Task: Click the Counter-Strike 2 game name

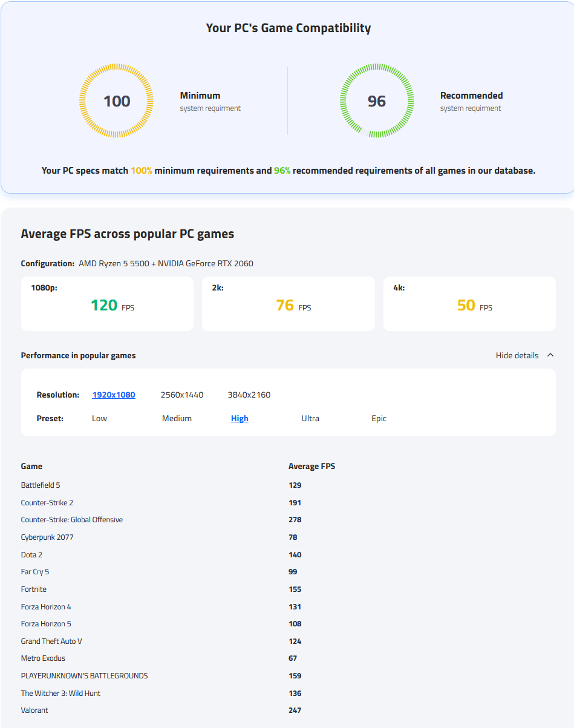Action: [x=47, y=503]
